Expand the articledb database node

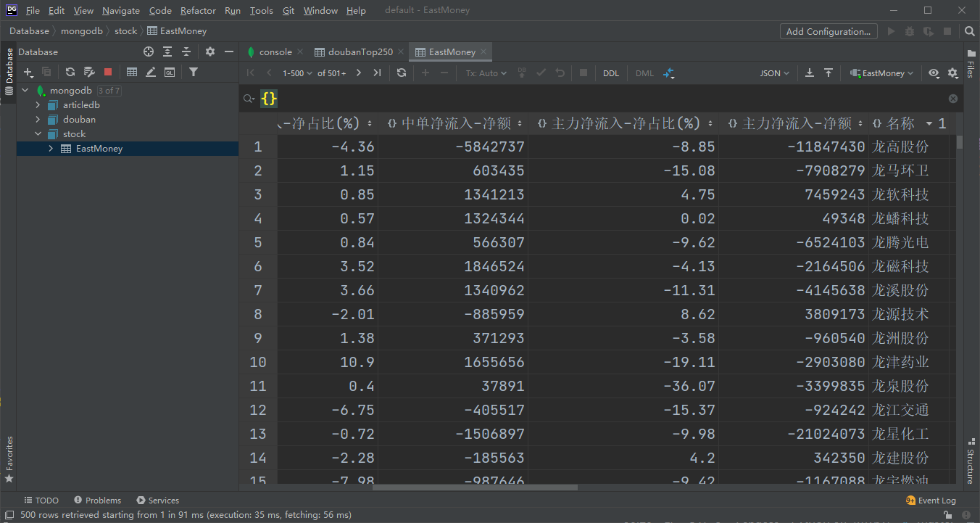click(38, 105)
